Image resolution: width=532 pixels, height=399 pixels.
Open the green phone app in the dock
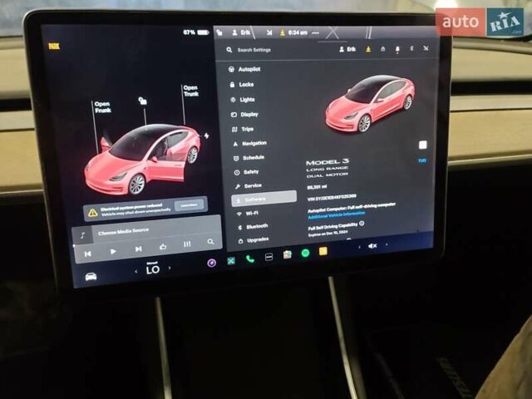[x=249, y=259]
